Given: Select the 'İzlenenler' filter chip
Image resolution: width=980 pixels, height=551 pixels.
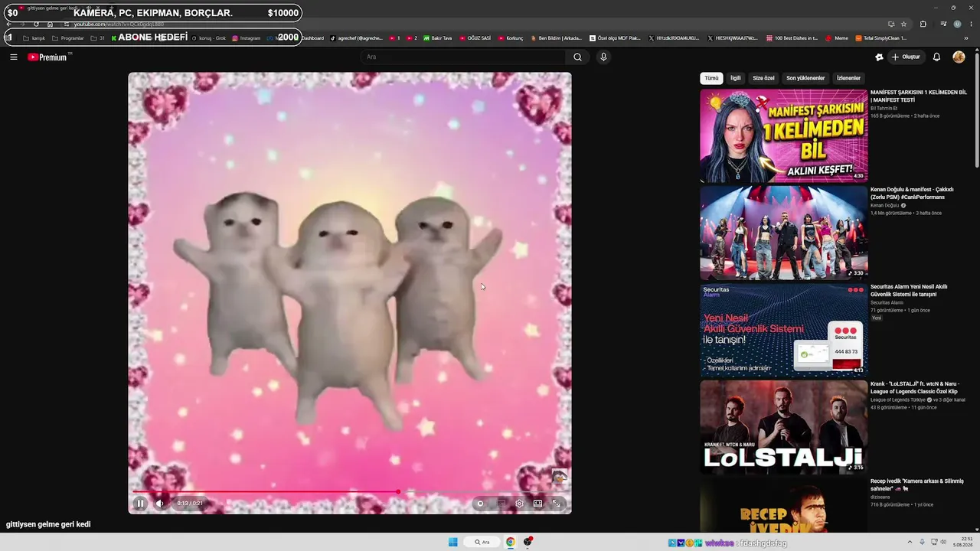Looking at the screenshot, I should (848, 78).
